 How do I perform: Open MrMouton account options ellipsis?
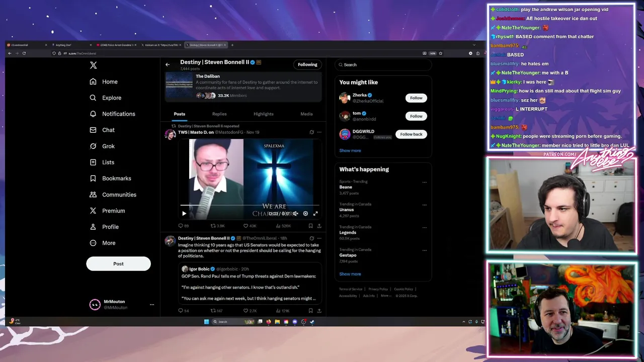pos(152,305)
